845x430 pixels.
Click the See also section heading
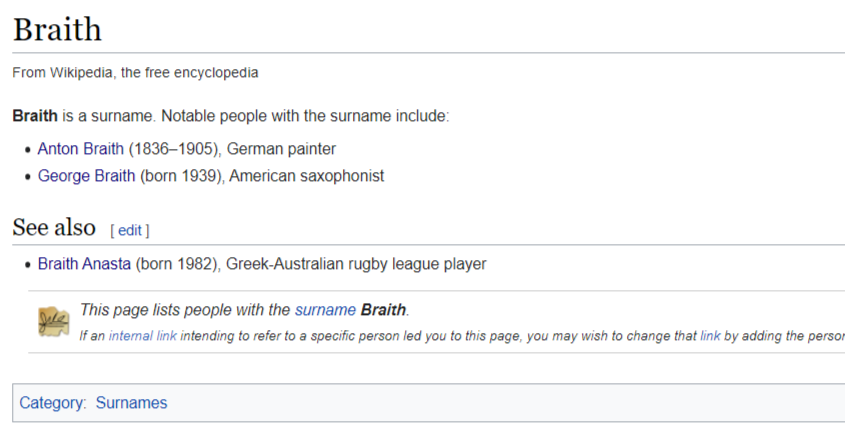click(54, 227)
